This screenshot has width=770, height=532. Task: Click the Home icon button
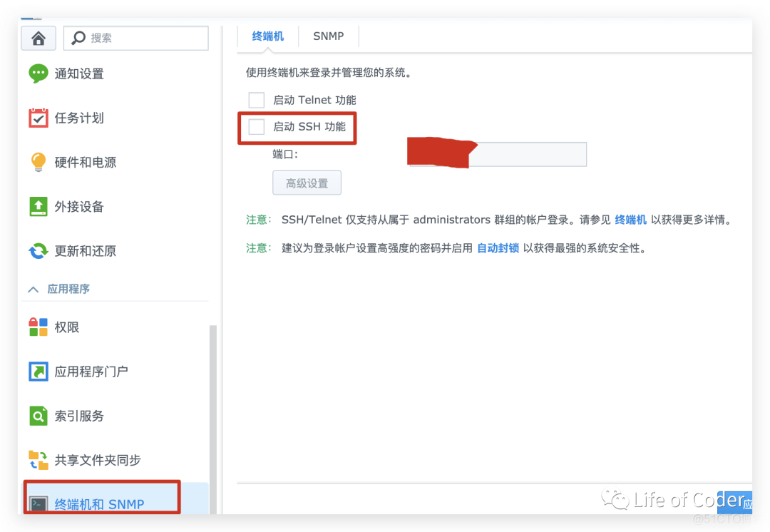38,39
